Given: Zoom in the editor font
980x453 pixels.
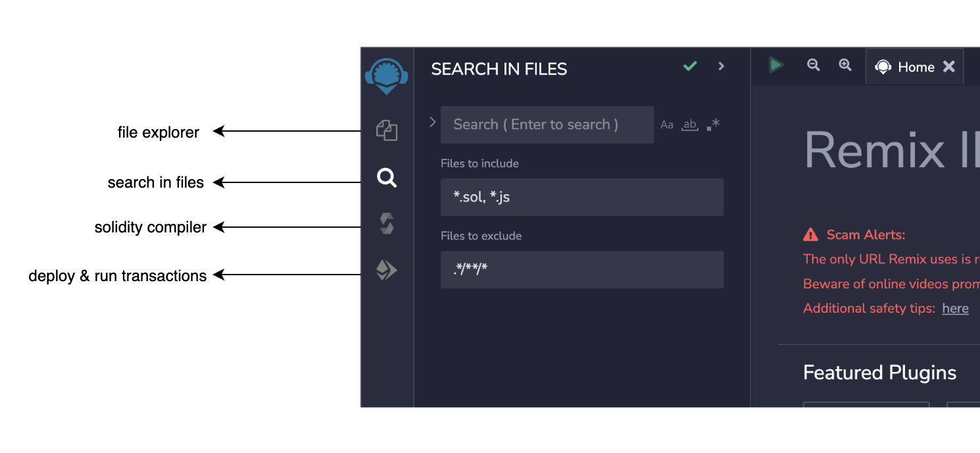Looking at the screenshot, I should pos(845,65).
